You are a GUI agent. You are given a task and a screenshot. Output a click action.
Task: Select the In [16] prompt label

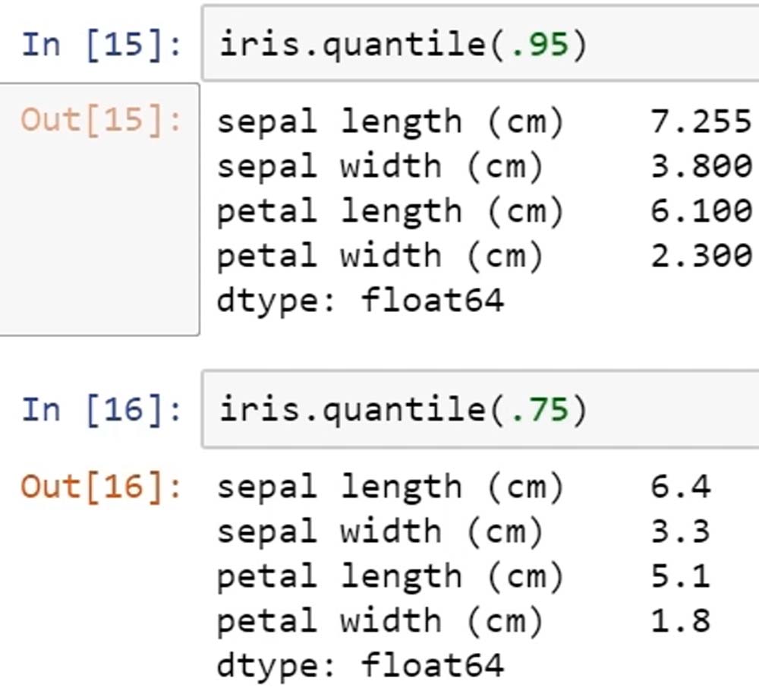tap(102, 411)
